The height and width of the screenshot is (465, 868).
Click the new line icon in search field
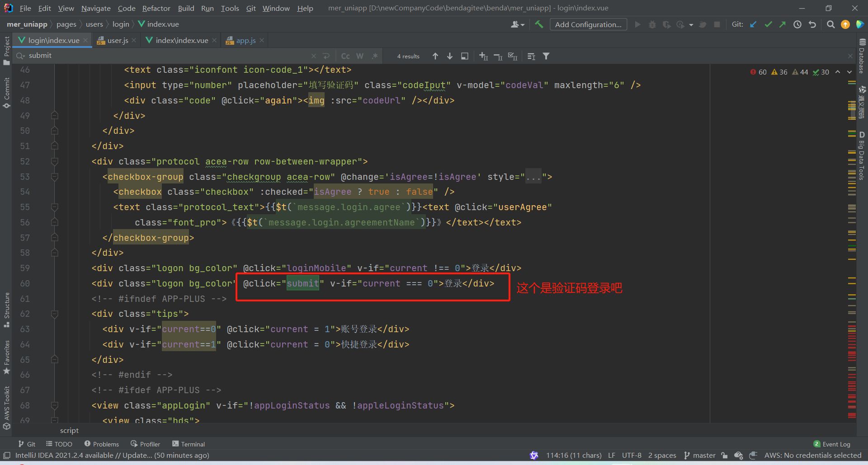pos(326,56)
